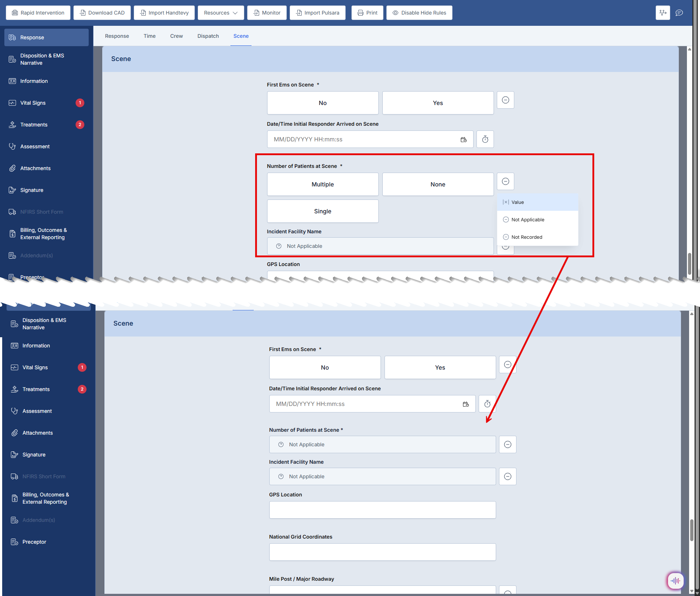Screen dimensions: 700x596
Task: Select Multiple for Number of Patients
Action: coord(322,184)
